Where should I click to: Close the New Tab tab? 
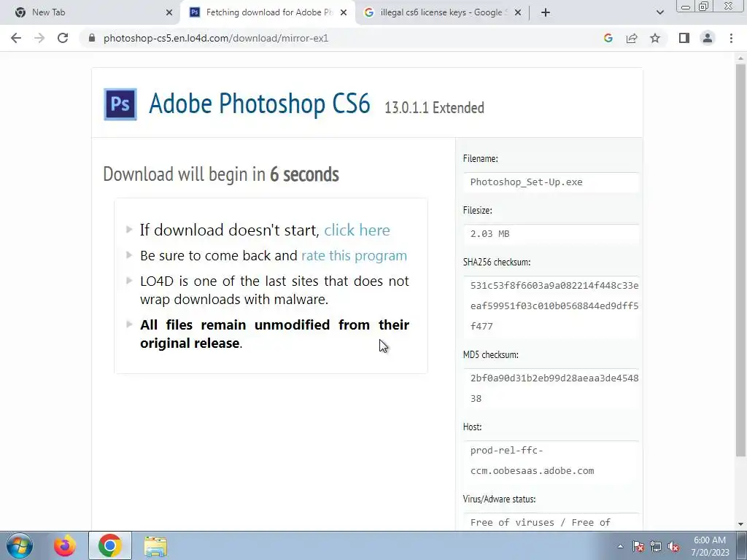click(x=169, y=12)
